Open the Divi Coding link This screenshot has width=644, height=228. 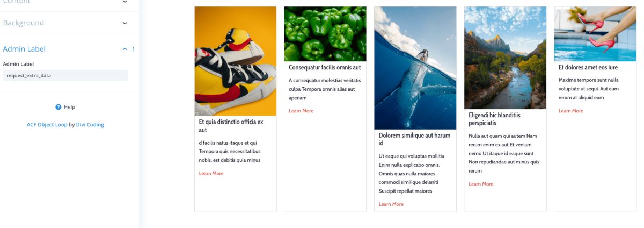pos(90,124)
